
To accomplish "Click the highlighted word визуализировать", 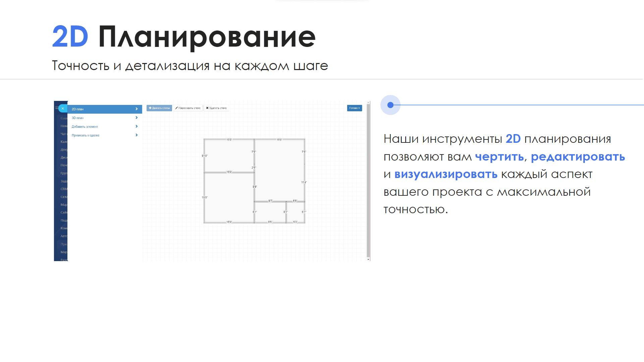I will (x=446, y=174).
